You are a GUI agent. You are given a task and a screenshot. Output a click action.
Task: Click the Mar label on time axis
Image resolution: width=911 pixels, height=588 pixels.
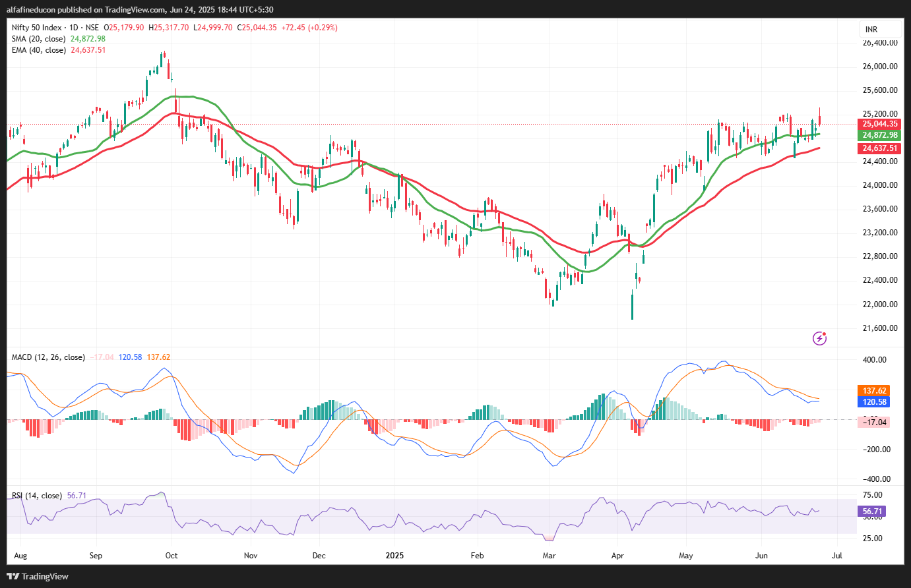(x=550, y=556)
